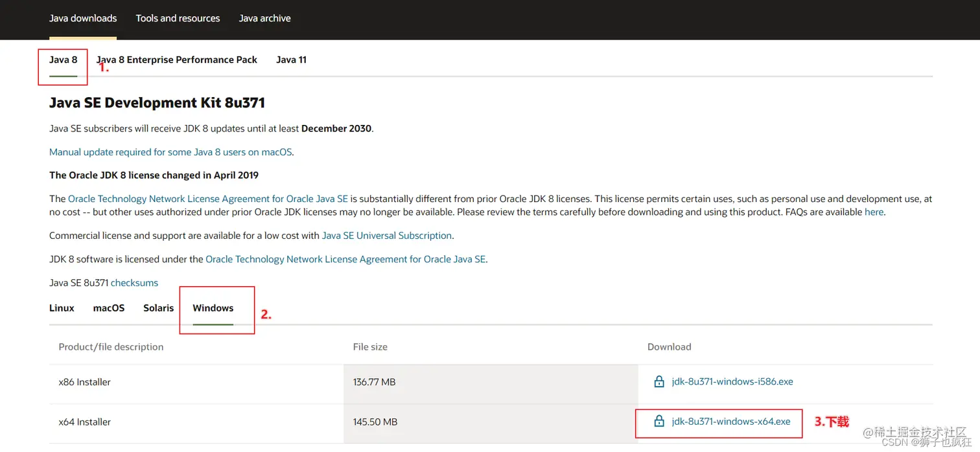The image size is (980, 452).
Task: Click the '145.50 MB' file size cell
Action: pos(491,422)
